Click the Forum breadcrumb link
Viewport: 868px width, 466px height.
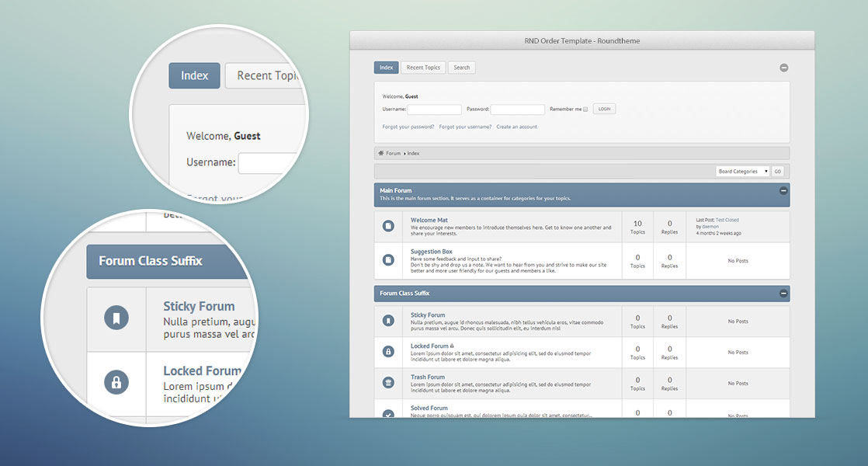[x=393, y=153]
